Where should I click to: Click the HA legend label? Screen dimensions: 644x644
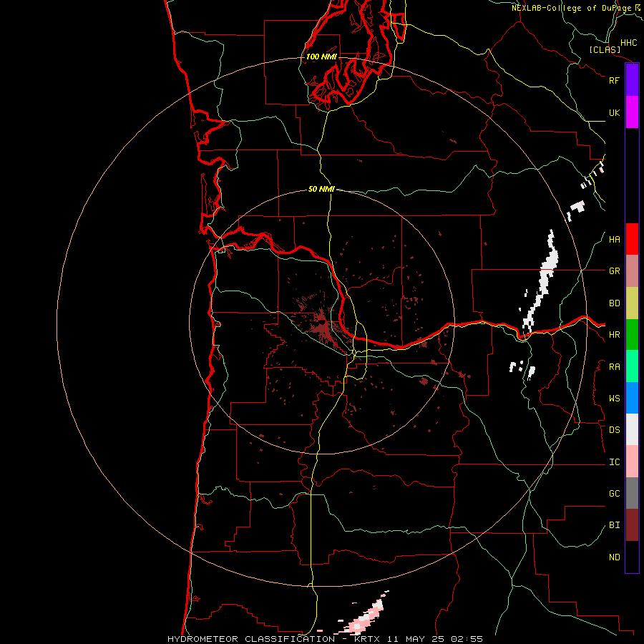click(x=614, y=240)
